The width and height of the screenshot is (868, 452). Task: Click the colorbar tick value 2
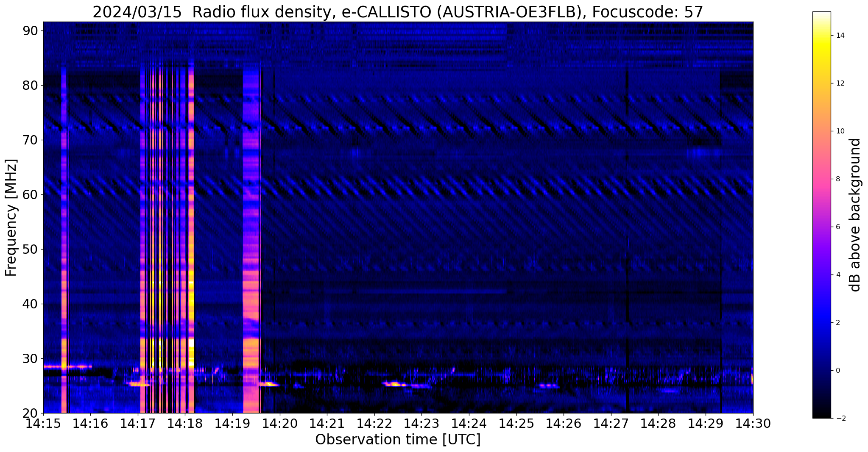point(838,323)
